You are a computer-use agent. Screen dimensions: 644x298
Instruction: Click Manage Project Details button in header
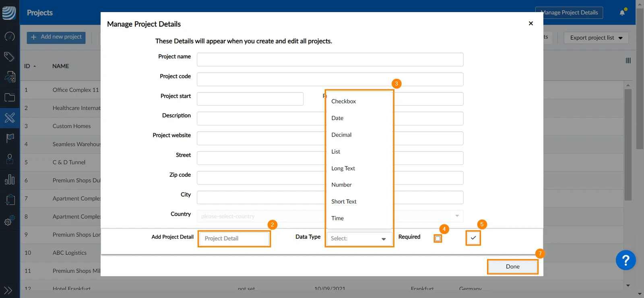pyautogui.click(x=569, y=12)
